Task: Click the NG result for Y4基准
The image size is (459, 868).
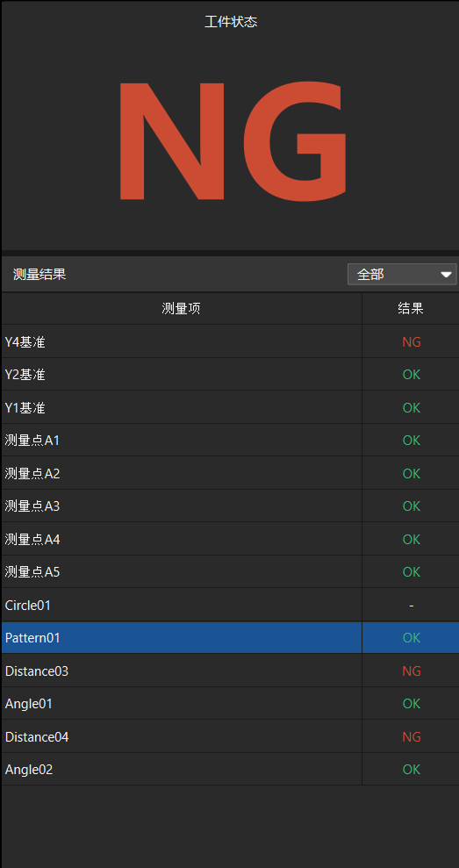Action: [x=412, y=342]
